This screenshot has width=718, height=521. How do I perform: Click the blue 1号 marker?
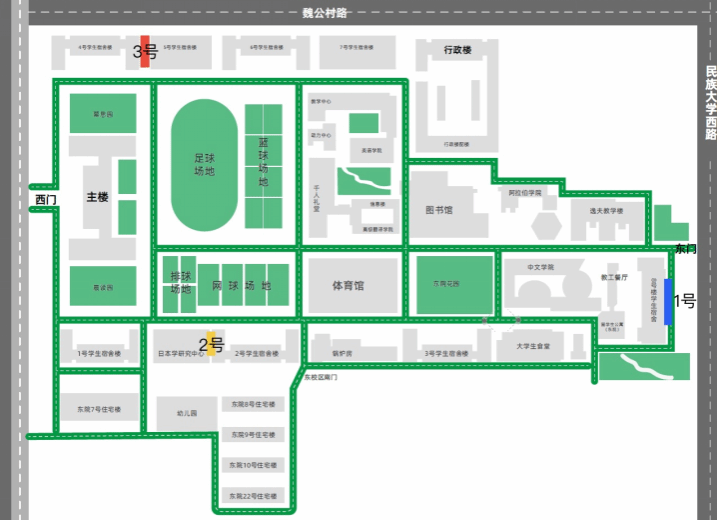click(668, 300)
